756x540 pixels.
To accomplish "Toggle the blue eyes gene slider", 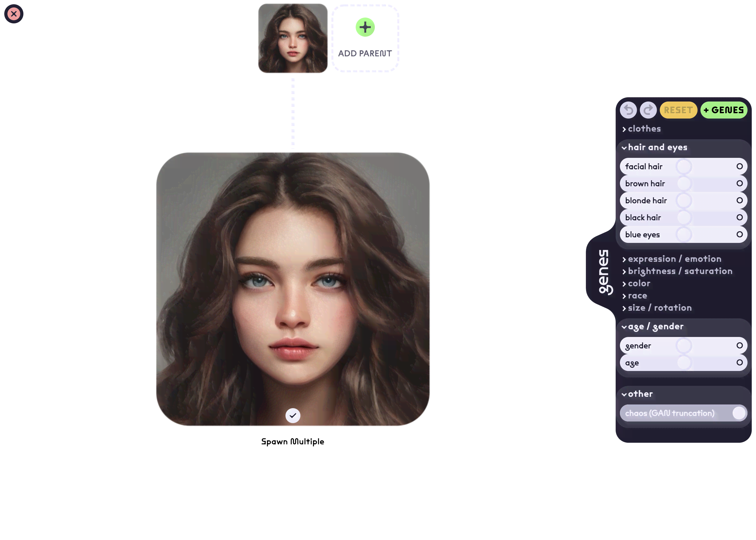I will point(682,235).
